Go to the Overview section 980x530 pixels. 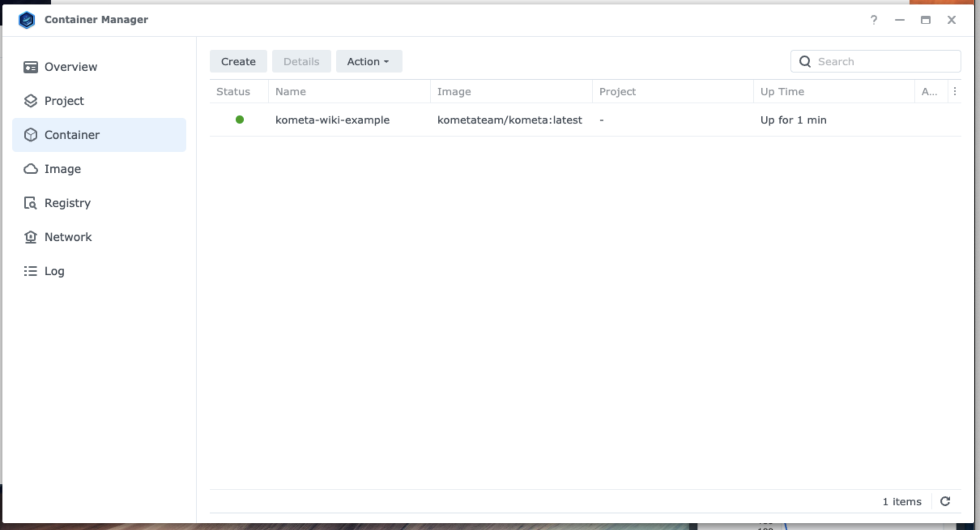99,67
